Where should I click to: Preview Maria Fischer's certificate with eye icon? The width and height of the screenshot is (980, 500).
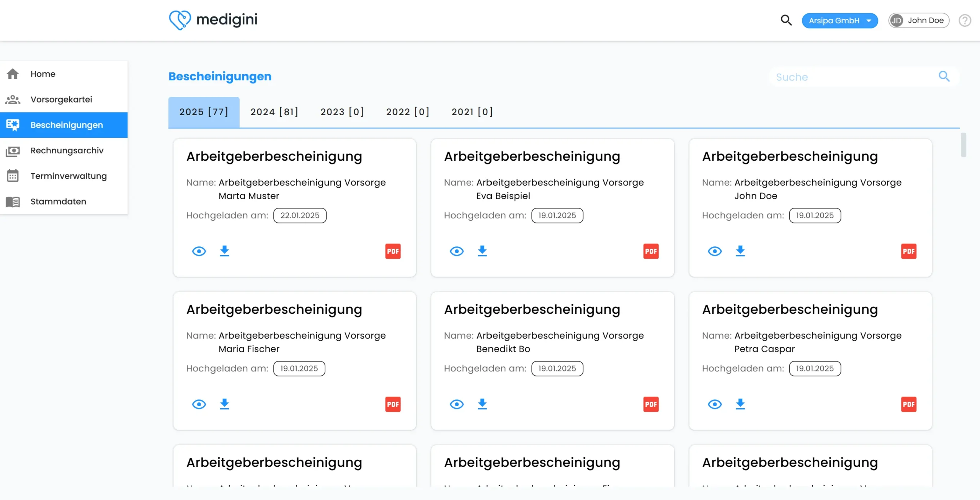[199, 404]
